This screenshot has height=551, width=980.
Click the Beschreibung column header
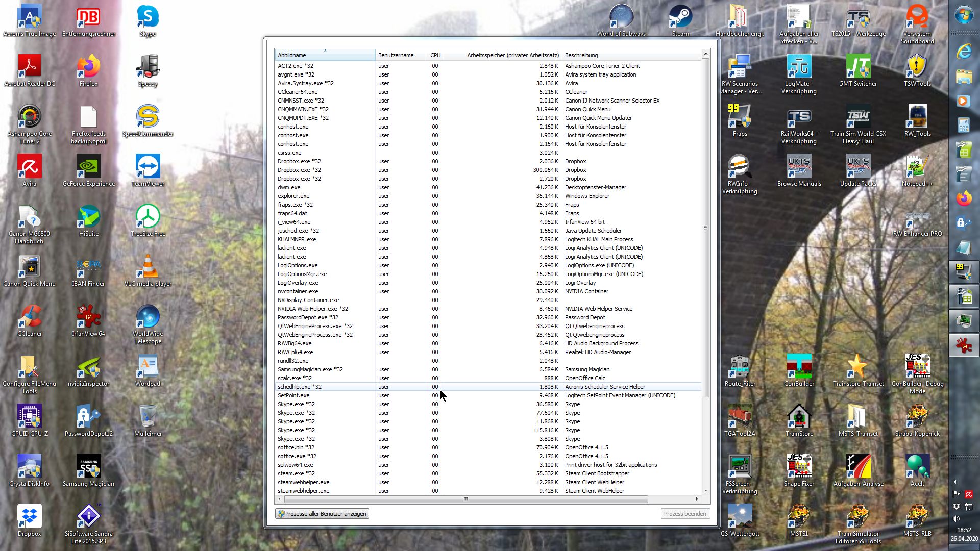[581, 55]
